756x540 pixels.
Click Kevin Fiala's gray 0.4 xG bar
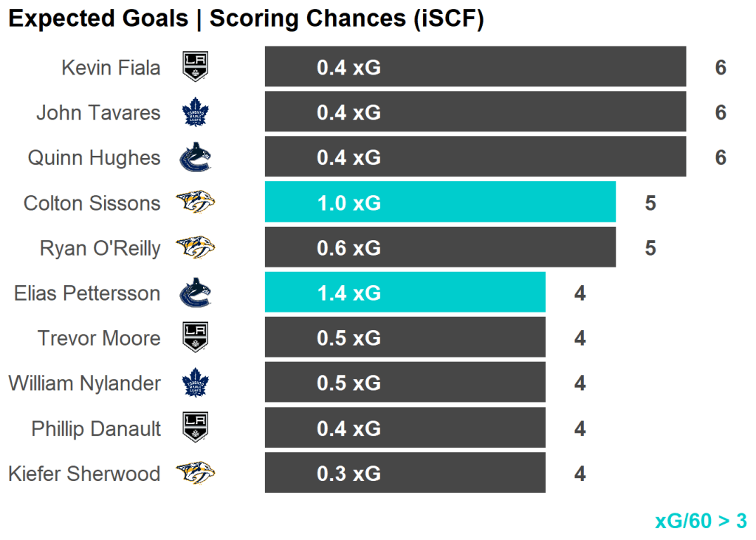475,67
